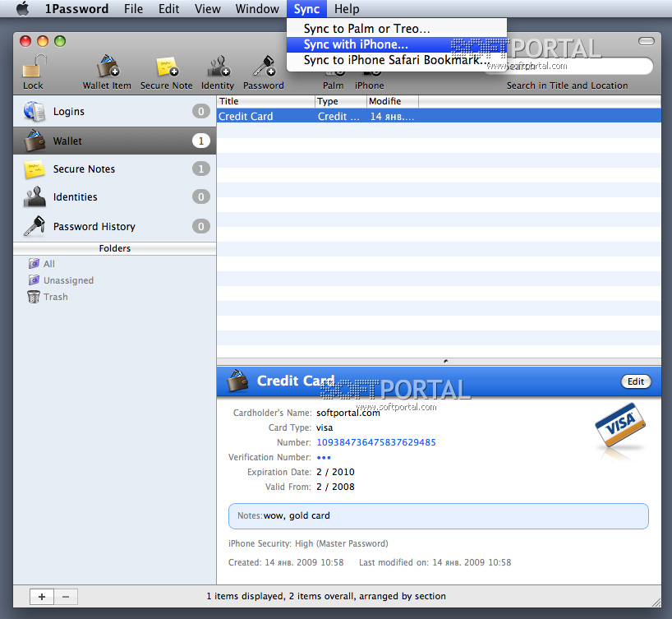Screen dimensions: 672x619
Task: Click the iPhone Security High text
Action: pos(308,543)
